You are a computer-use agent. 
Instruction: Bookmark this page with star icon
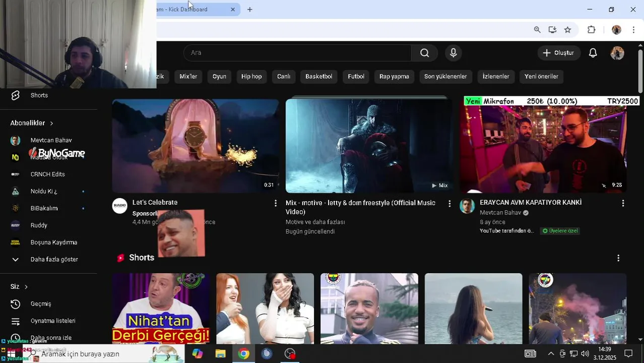tap(567, 30)
